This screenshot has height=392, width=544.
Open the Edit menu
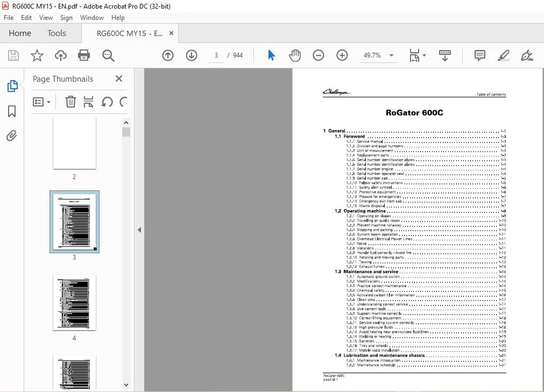(26, 18)
